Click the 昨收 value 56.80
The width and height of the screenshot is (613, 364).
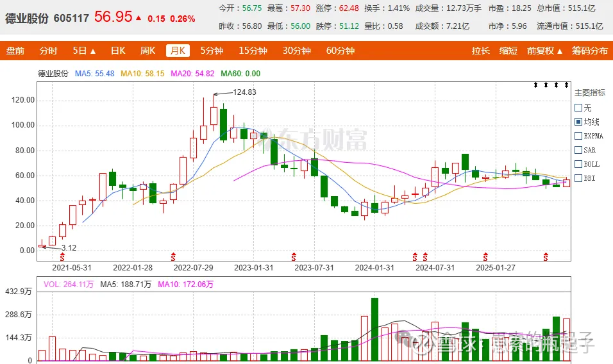(x=252, y=26)
